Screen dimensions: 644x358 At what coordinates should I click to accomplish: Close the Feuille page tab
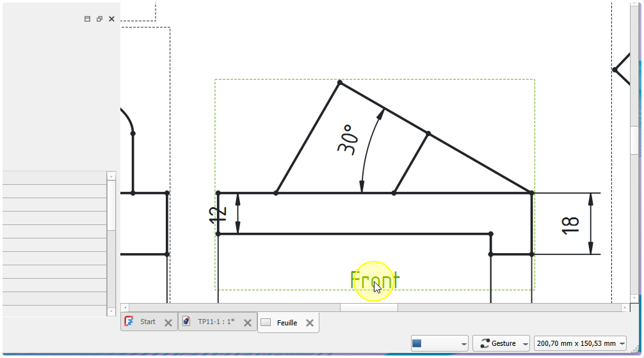pos(309,323)
